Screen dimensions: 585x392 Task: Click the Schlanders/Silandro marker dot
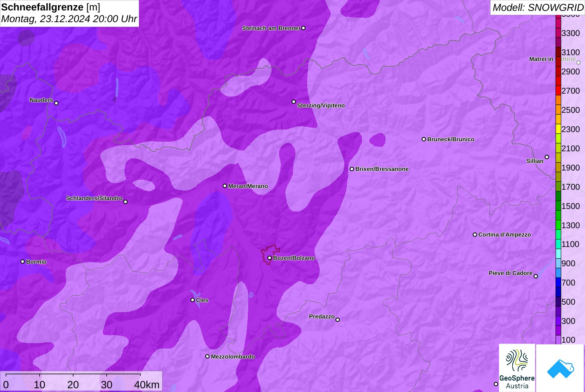125,202
